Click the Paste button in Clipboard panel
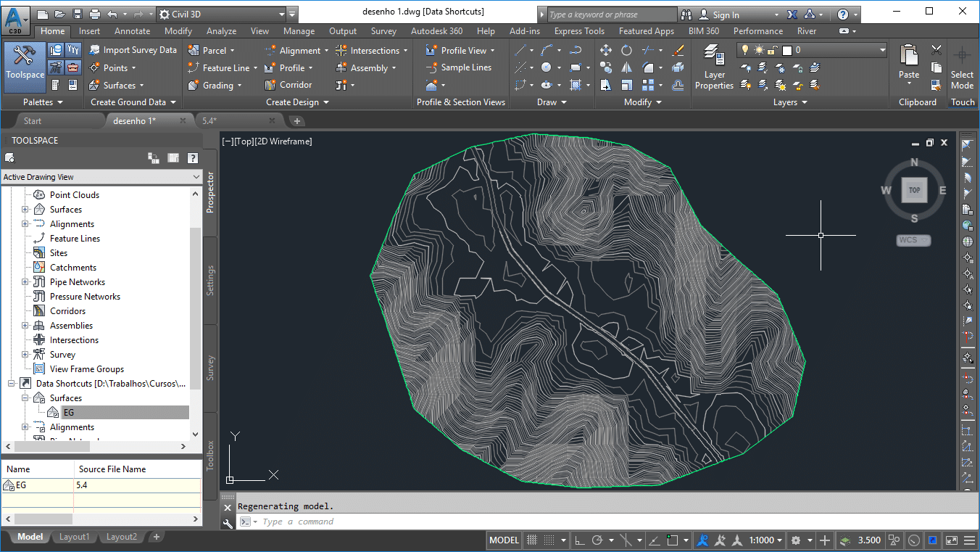 908,65
